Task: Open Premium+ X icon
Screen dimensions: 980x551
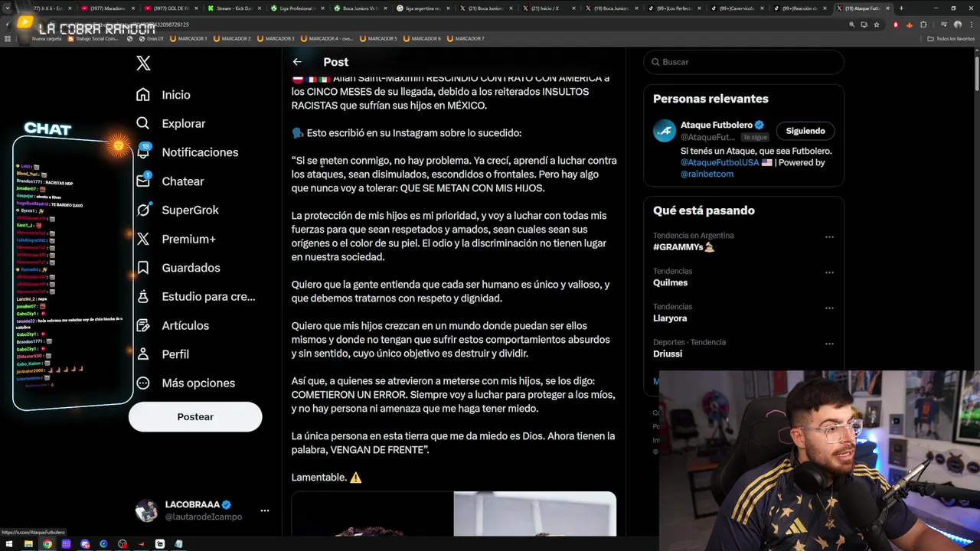Action: (143, 239)
